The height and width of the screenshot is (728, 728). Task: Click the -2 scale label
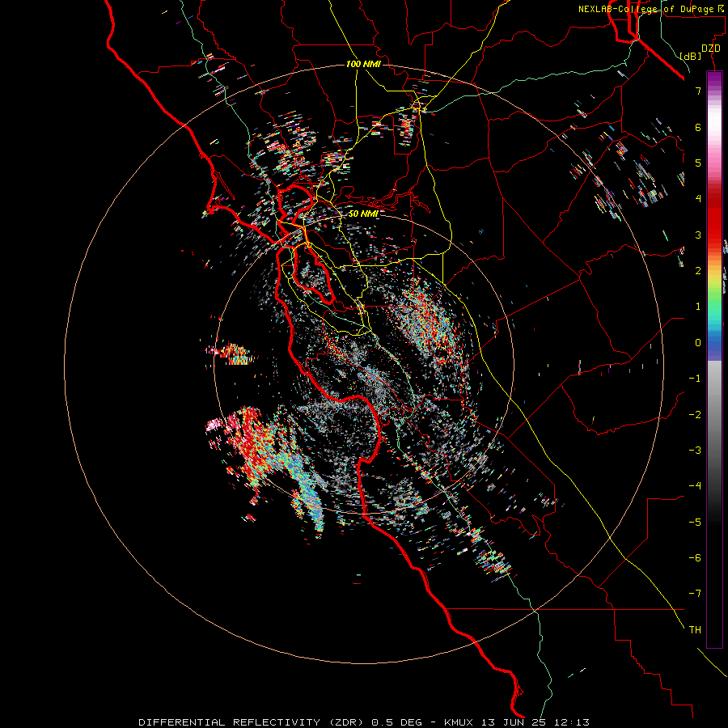pos(695,415)
